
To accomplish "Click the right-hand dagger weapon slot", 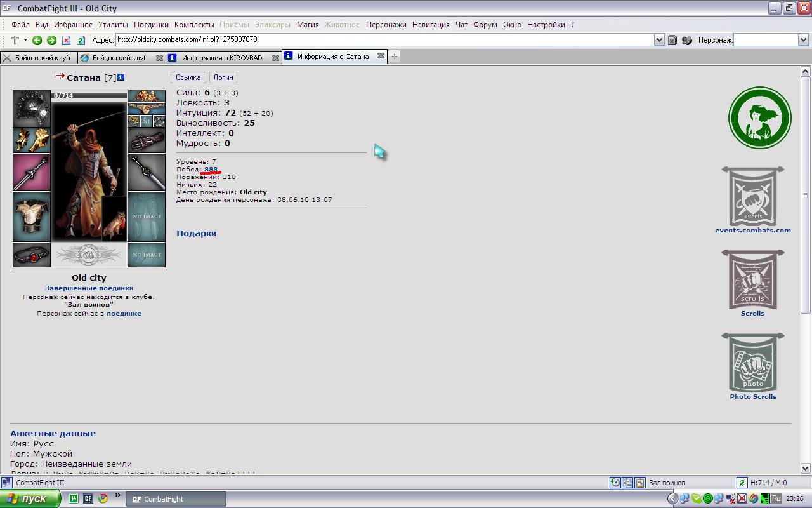I will (x=147, y=172).
